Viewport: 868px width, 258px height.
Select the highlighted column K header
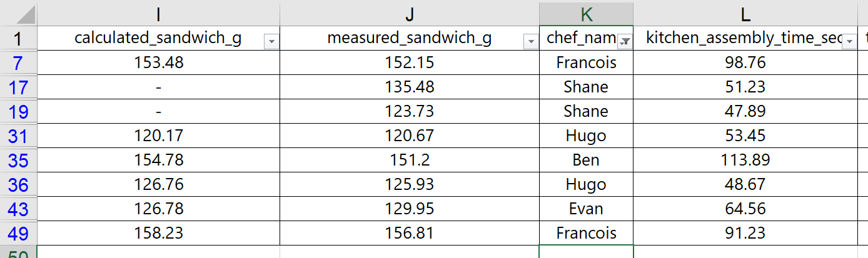[586, 14]
